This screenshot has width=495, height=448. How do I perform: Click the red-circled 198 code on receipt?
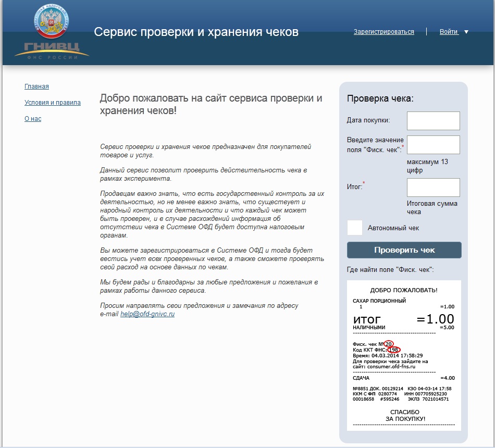pos(394,350)
